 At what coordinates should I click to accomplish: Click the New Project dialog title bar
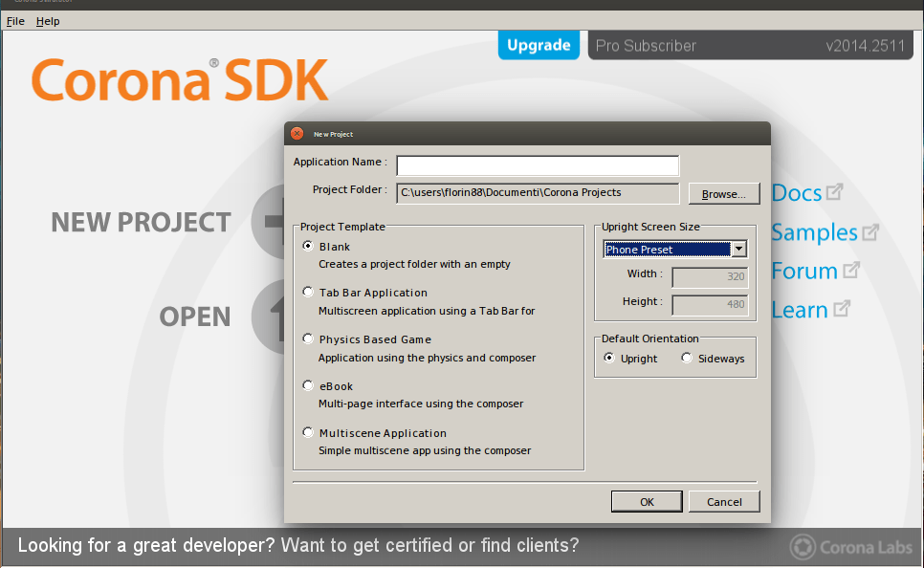pyautogui.click(x=527, y=134)
